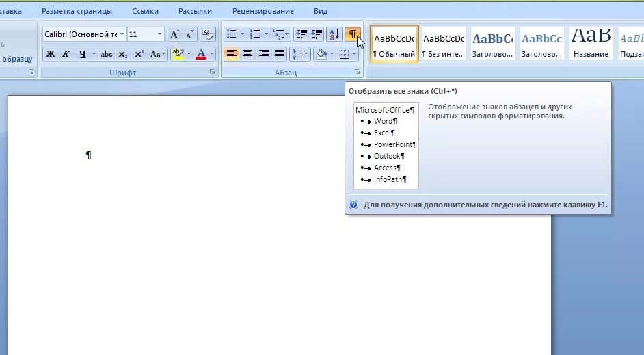Apply Обычный style
This screenshot has width=644, height=355.
tap(394, 44)
